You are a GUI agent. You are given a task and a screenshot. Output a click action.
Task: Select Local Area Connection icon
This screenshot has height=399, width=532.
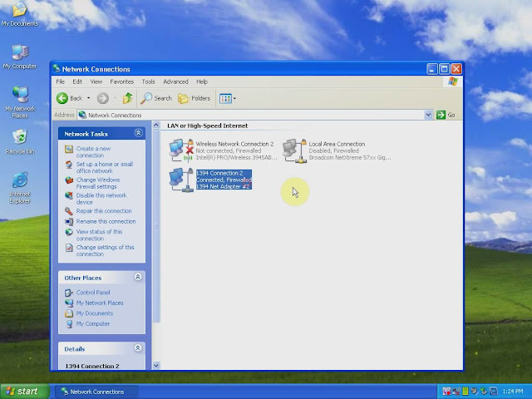[x=294, y=150]
